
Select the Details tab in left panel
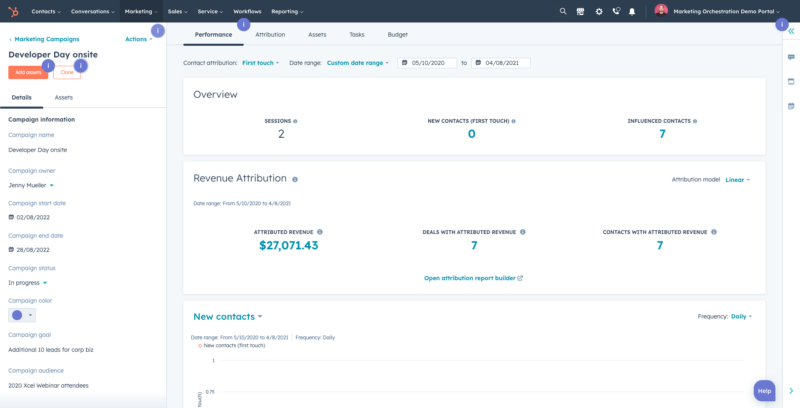click(x=21, y=97)
